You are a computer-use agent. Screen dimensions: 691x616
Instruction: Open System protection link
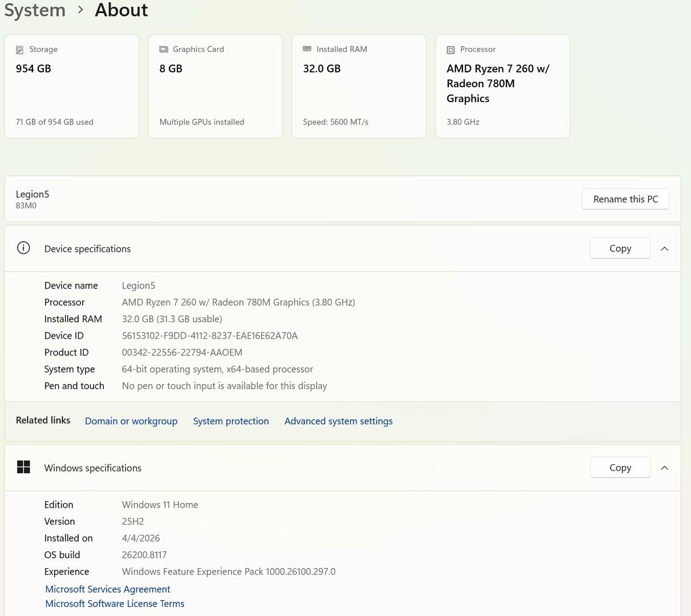tap(231, 421)
